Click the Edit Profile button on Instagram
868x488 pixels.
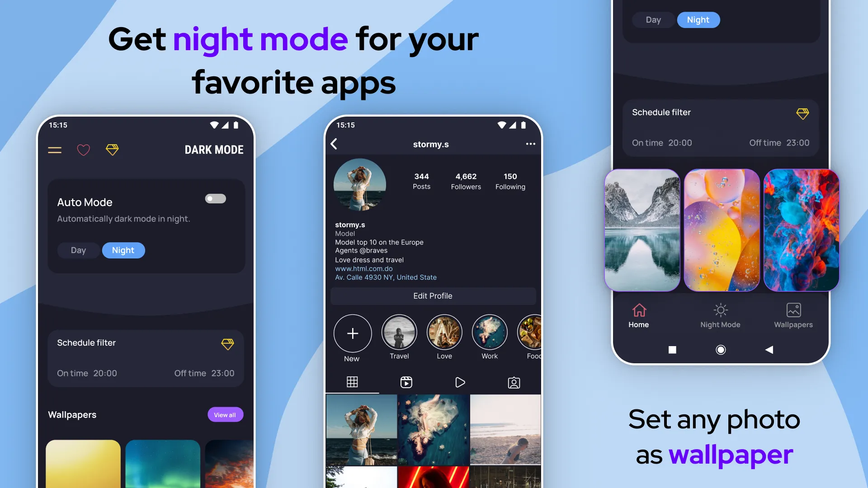[433, 296]
